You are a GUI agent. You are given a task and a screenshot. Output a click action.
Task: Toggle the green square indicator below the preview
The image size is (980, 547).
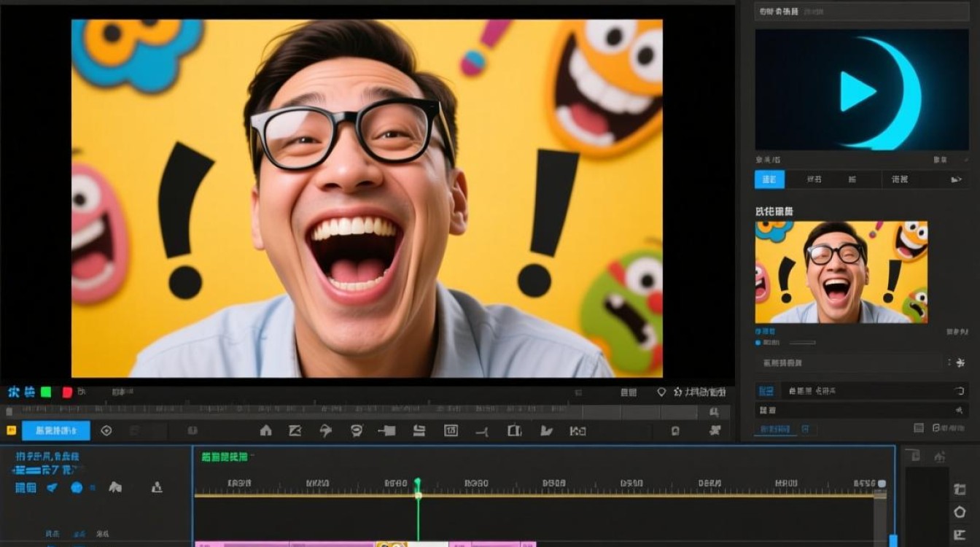click(46, 392)
